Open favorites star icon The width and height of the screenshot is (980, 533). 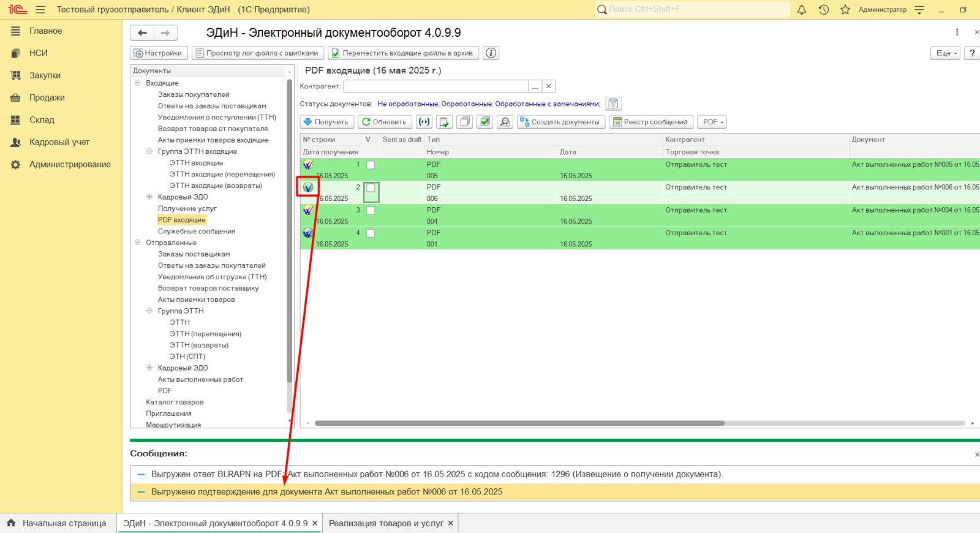pyautogui.click(x=845, y=10)
